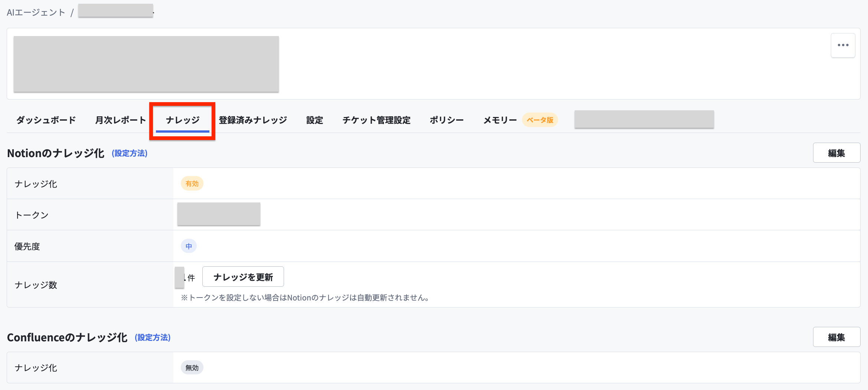The width and height of the screenshot is (868, 390).
Task: Open the メモリー tab
Action: pos(500,120)
